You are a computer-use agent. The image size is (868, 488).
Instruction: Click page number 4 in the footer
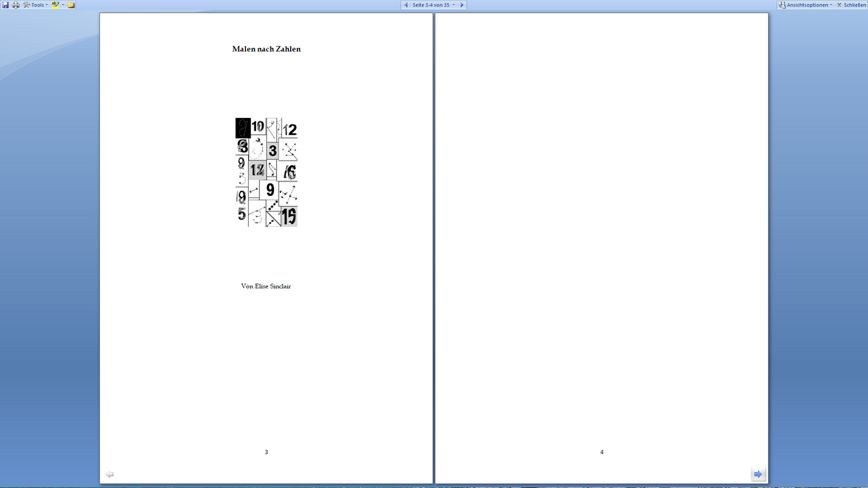602,453
